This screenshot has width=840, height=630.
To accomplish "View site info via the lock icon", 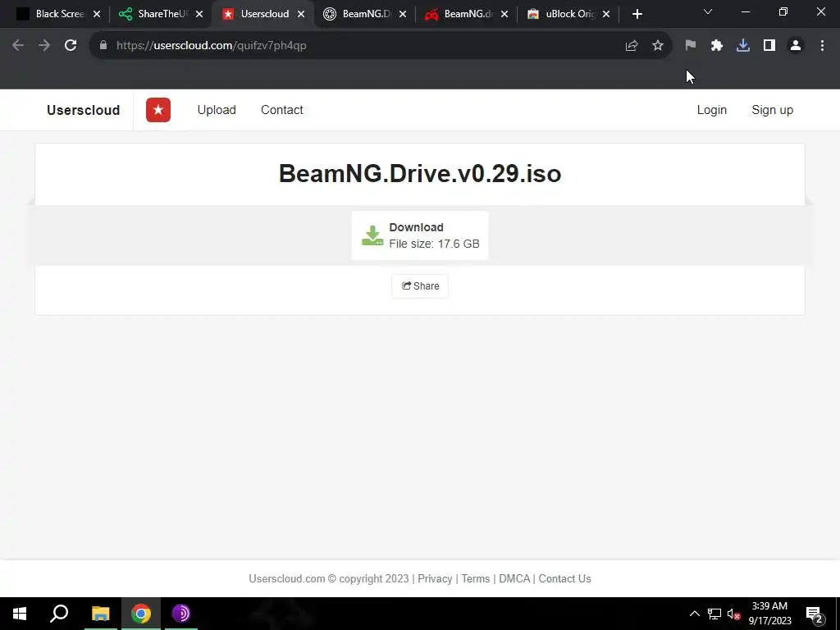I will pos(103,46).
